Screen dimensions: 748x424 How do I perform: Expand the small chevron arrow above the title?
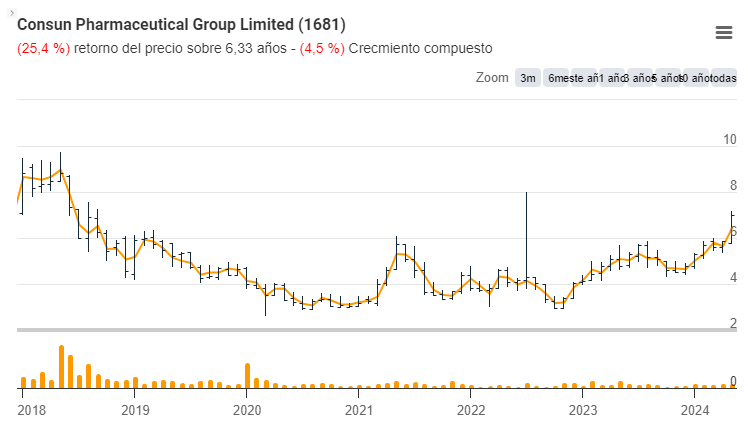12,13
